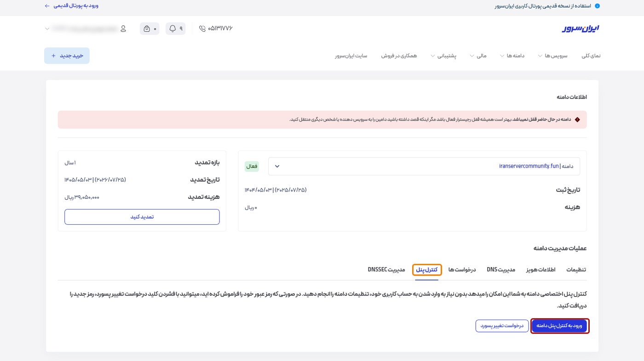Click the IranServer logo

coord(581,29)
